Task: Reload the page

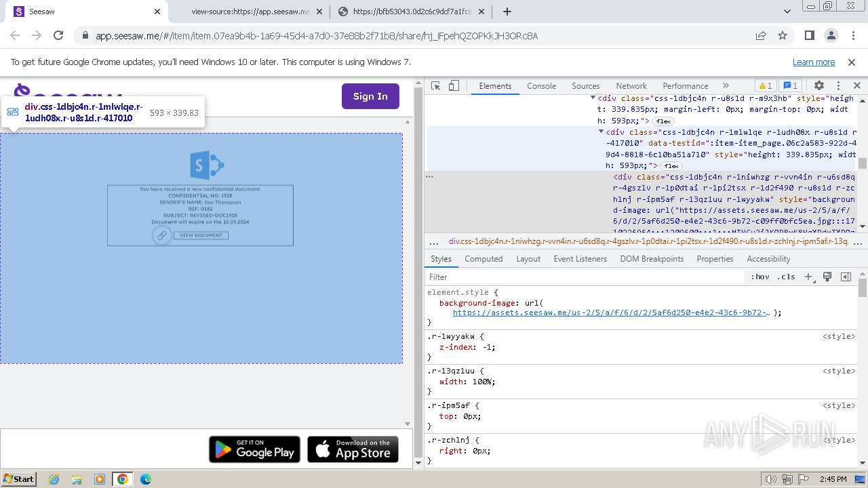Action: click(x=58, y=36)
